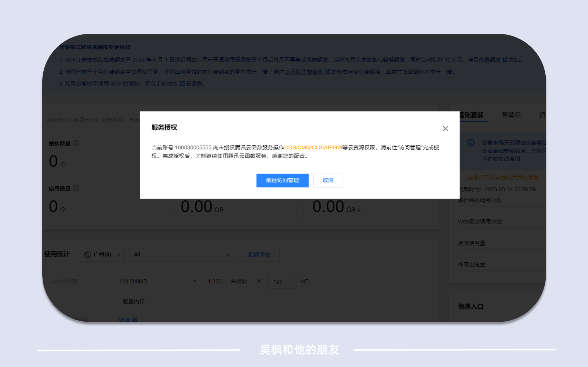Click info icon next to 函数数量
The height and width of the screenshot is (367, 588).
click(x=76, y=143)
